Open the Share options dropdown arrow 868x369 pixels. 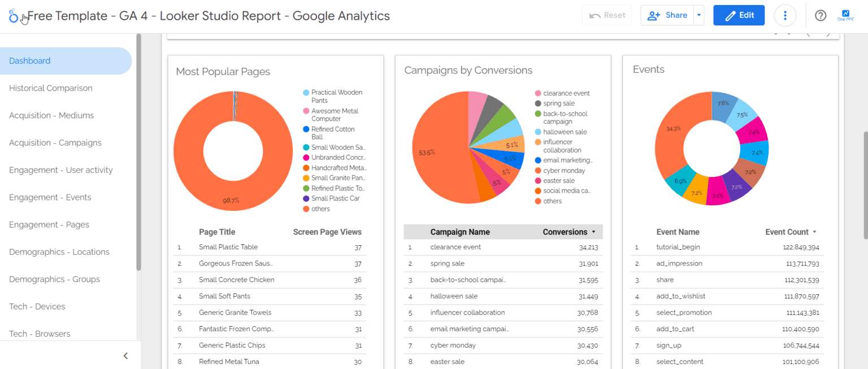click(698, 15)
